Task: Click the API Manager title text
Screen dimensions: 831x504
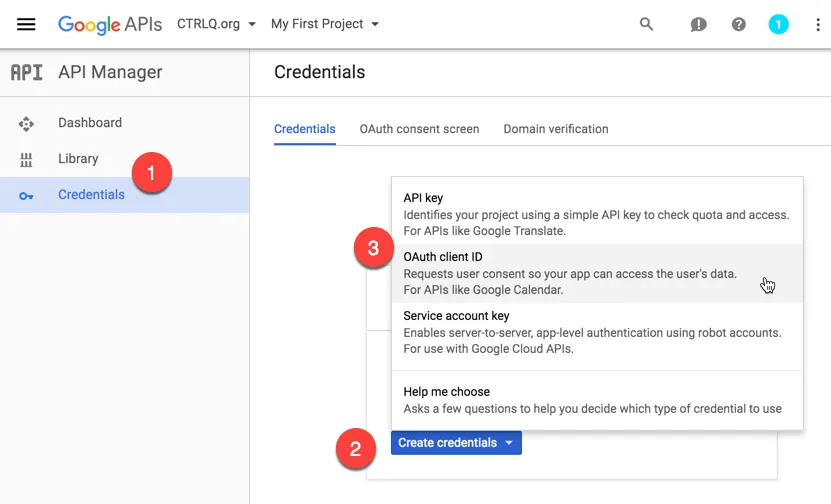Action: [x=110, y=72]
